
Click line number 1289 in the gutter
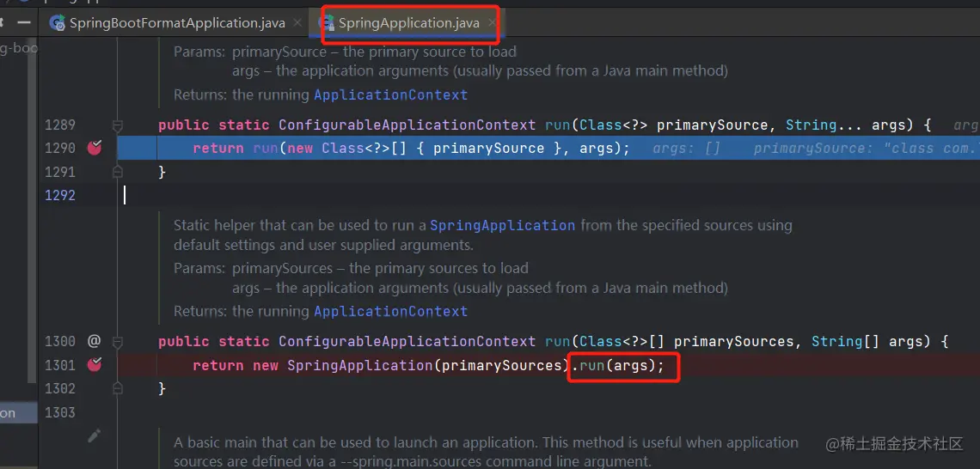click(60, 125)
